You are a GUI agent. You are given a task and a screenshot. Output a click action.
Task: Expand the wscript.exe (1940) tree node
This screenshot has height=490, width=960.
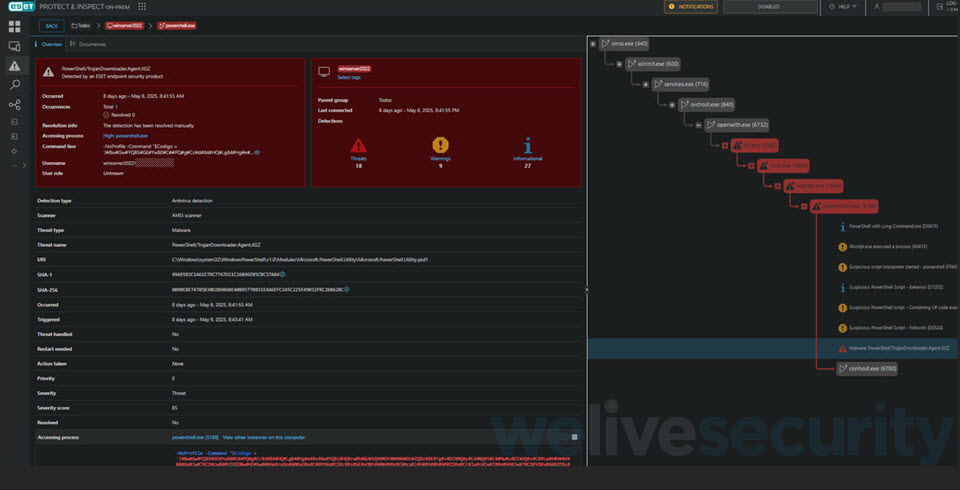[x=777, y=186]
